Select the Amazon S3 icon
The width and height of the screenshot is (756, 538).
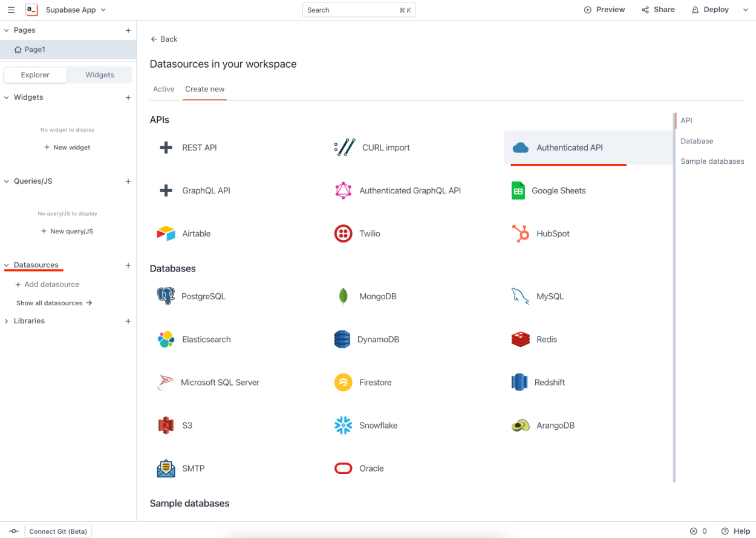pyautogui.click(x=166, y=425)
